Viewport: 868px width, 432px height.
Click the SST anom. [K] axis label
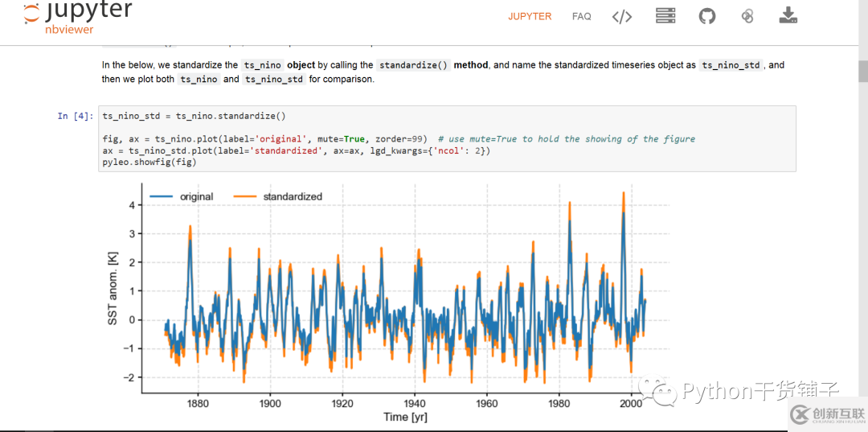(113, 288)
